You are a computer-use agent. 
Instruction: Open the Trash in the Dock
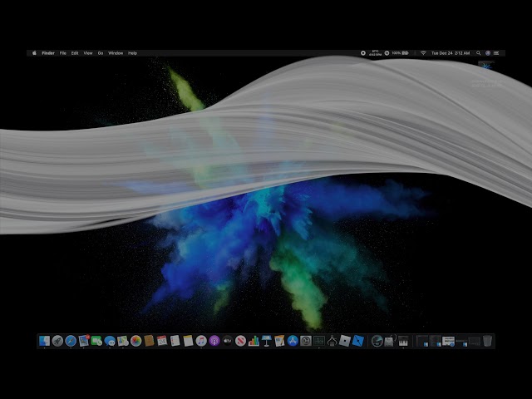tap(487, 341)
